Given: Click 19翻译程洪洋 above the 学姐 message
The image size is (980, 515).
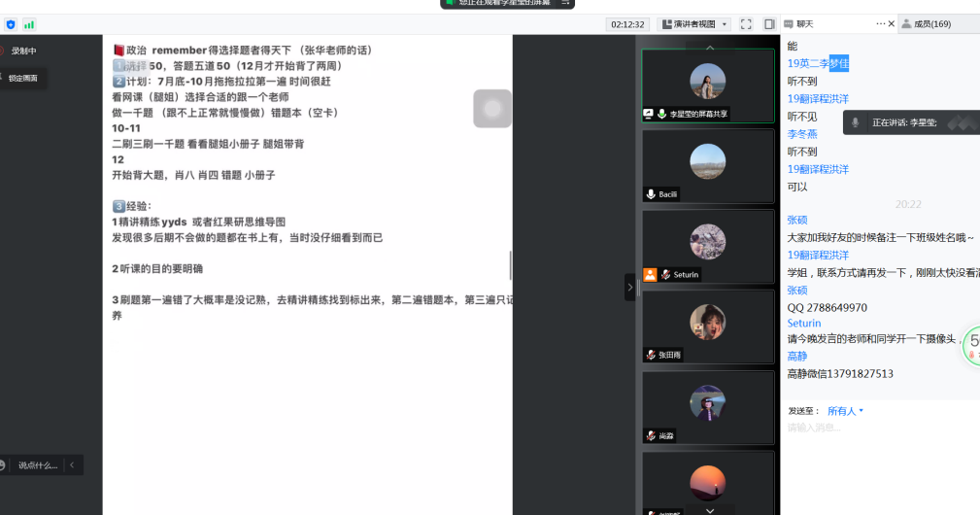Looking at the screenshot, I should pos(818,255).
